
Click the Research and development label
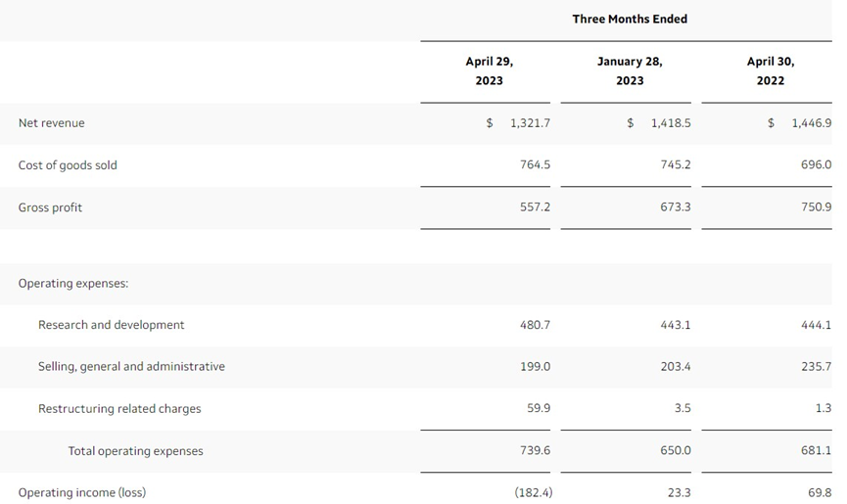[x=112, y=325]
